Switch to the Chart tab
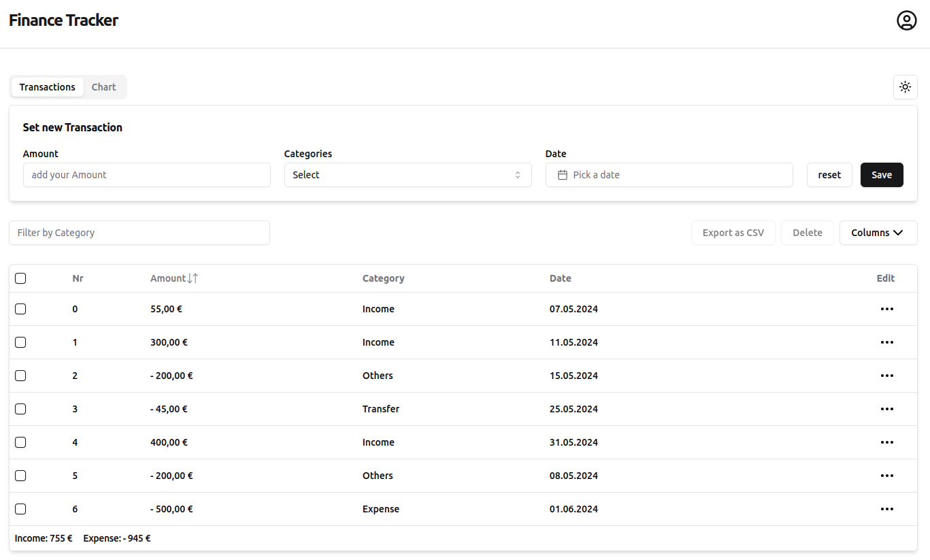Image resolution: width=930 pixels, height=560 pixels. pos(103,87)
